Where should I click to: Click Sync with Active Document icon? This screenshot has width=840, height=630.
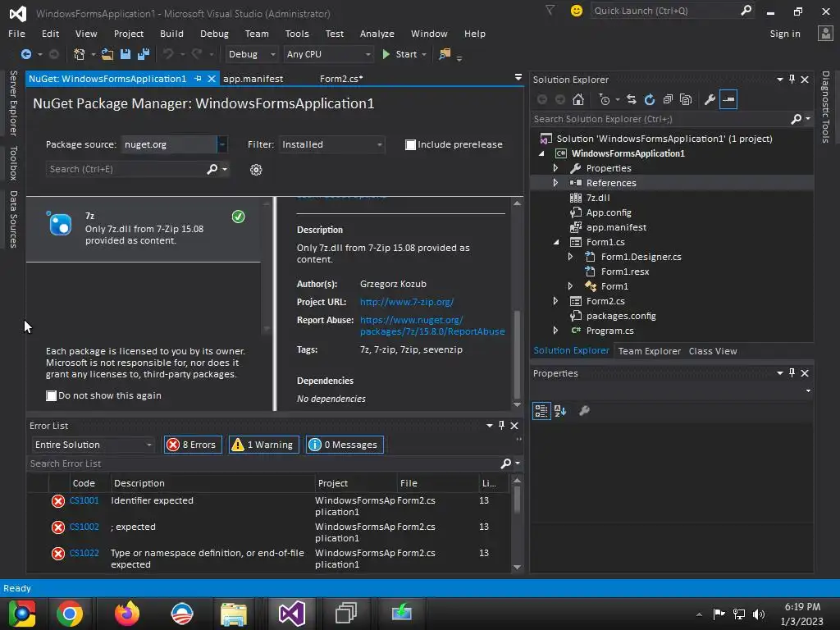point(632,99)
